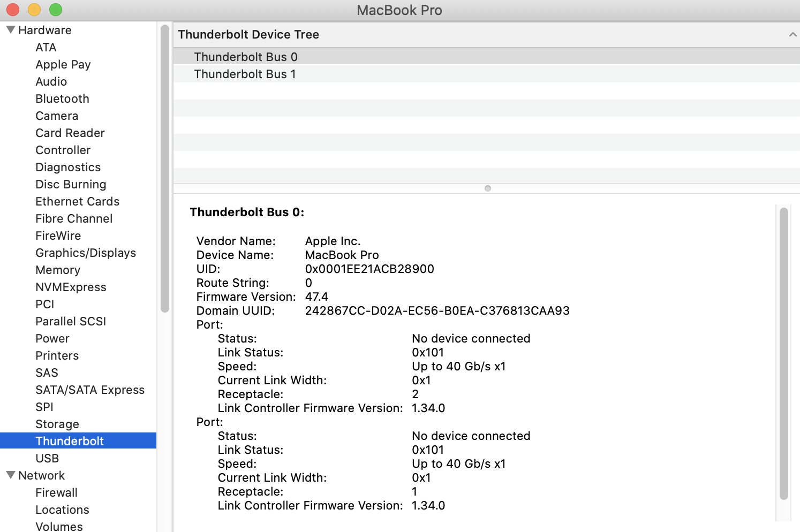Open Firewall under Network
Image resolution: width=800 pixels, height=532 pixels.
[x=57, y=492]
